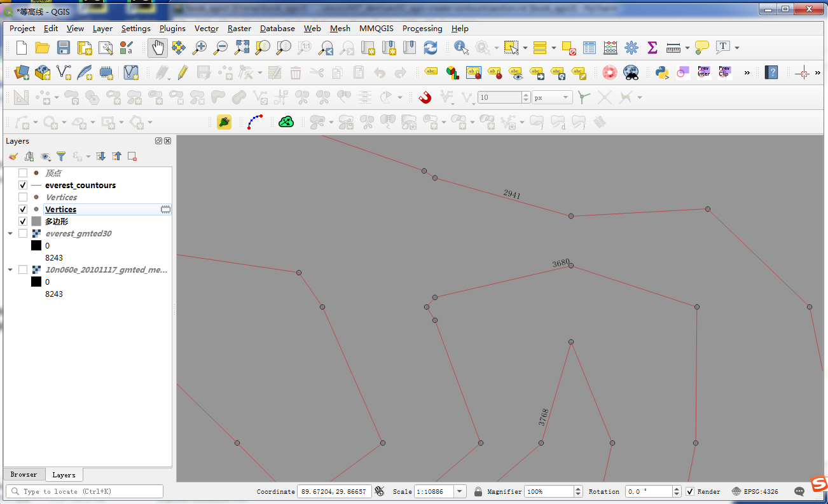Expand hidden toolbar items with the chevron after Prev Clip
The height and width of the screenshot is (504, 828).
[x=747, y=72]
